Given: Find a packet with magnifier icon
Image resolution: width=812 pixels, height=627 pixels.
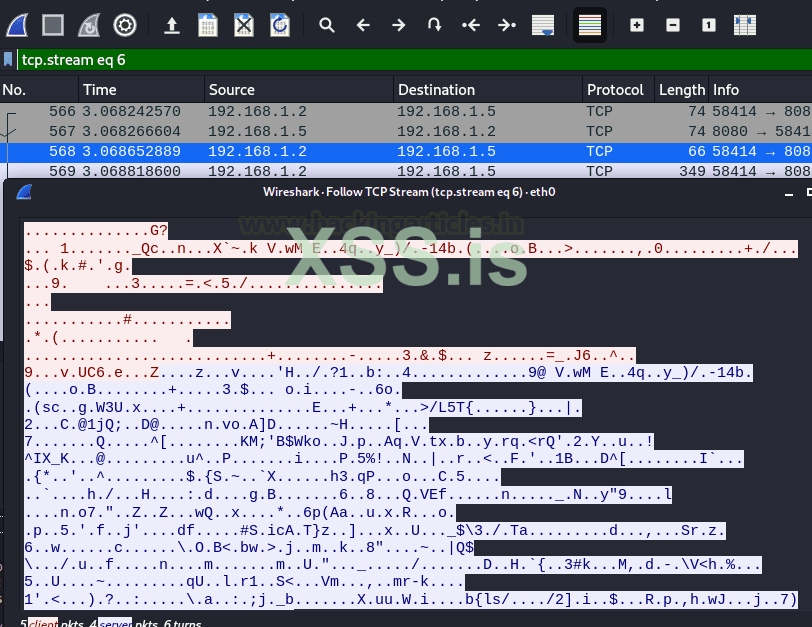Looking at the screenshot, I should [327, 25].
